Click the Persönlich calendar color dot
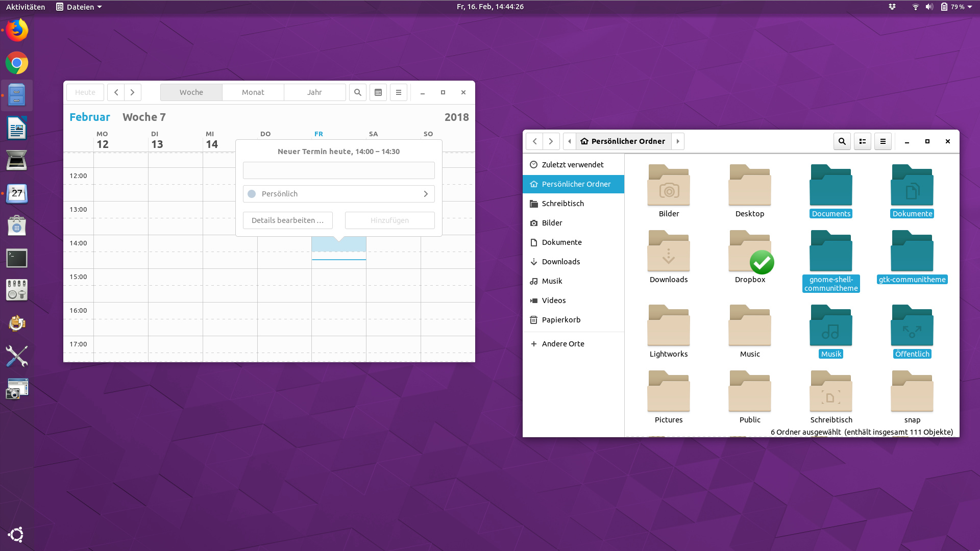The height and width of the screenshot is (551, 980). tap(252, 194)
